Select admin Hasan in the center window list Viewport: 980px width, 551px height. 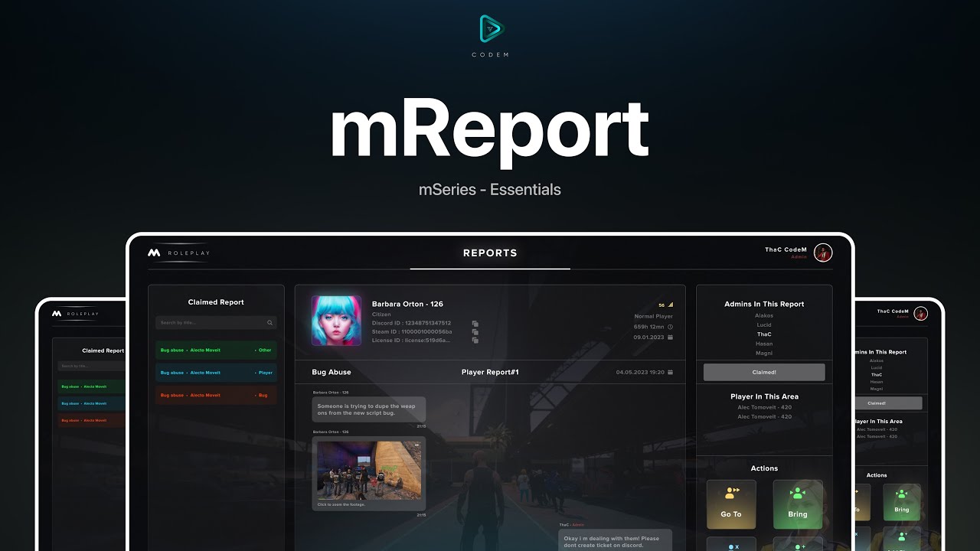pyautogui.click(x=764, y=344)
